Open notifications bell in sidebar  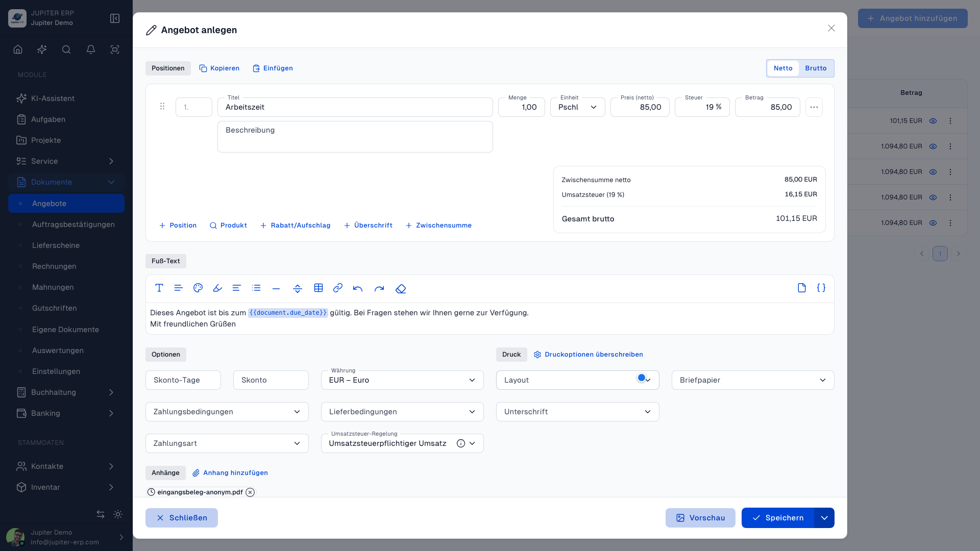pyautogui.click(x=91, y=49)
